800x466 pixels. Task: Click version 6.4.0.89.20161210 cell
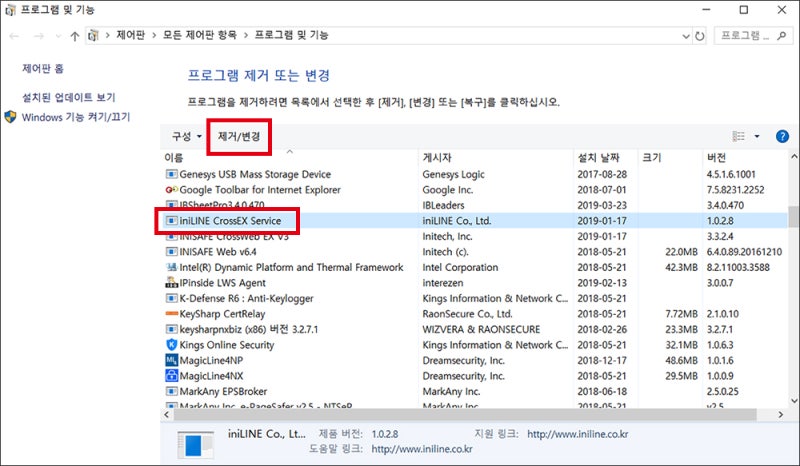[744, 252]
